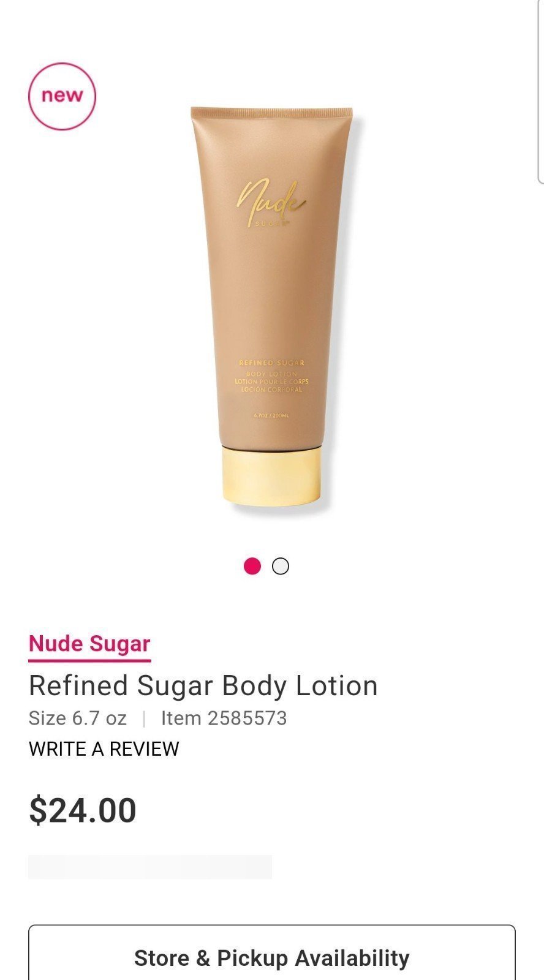The image size is (544, 980).
Task: Click the Item 2585573 number
Action: click(x=224, y=718)
